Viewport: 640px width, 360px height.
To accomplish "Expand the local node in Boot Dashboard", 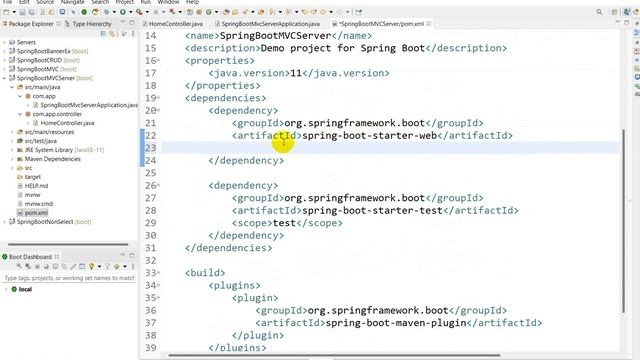I will 6,289.
